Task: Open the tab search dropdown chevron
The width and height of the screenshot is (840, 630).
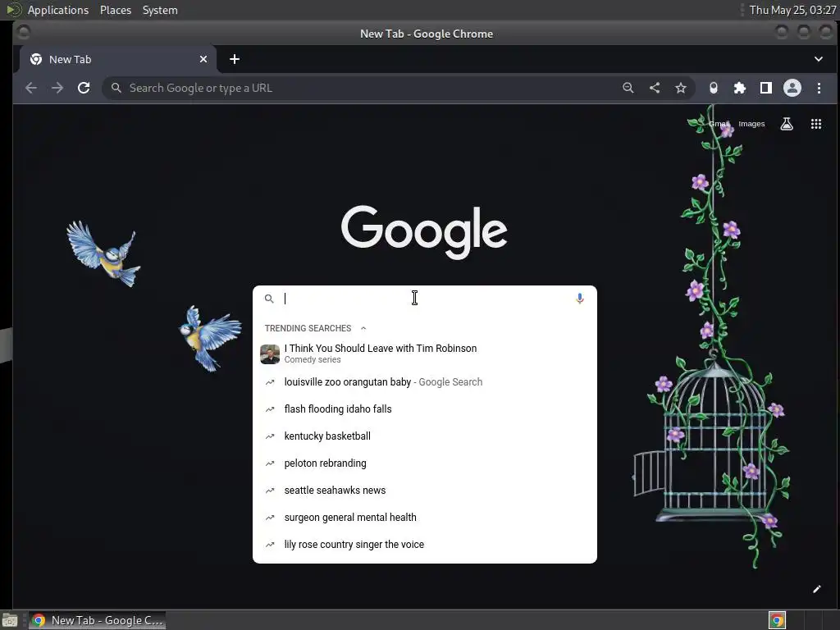Action: click(819, 59)
